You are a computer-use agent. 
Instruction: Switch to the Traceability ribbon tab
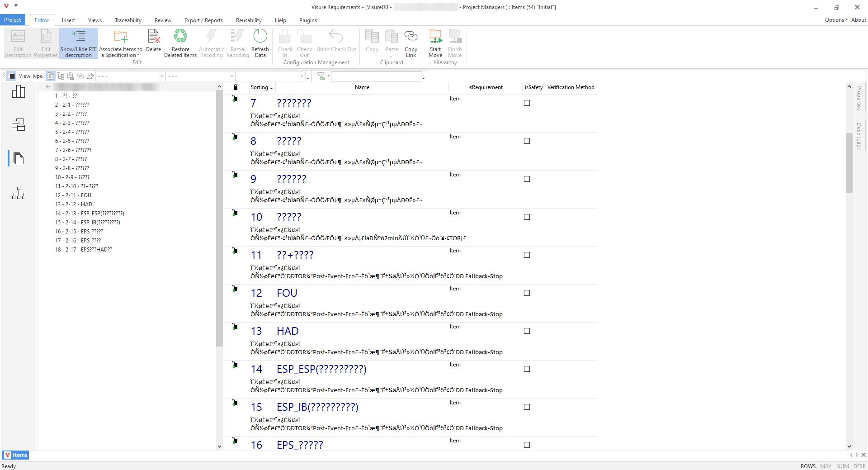point(128,20)
